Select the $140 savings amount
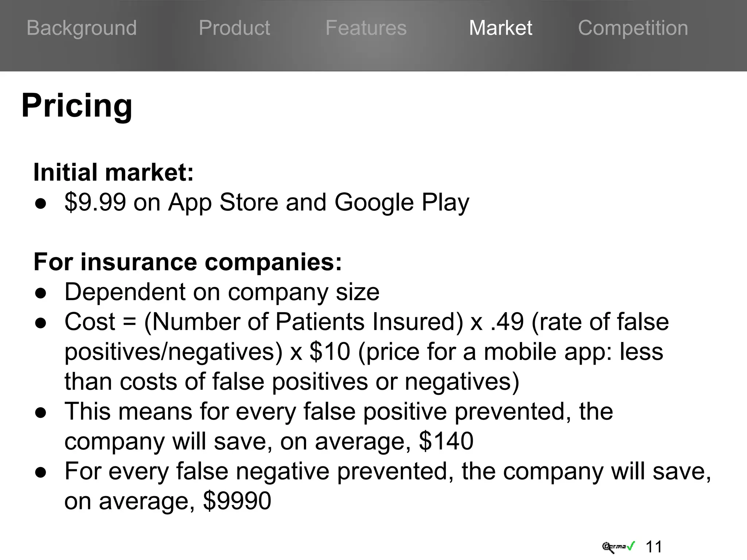Image resolution: width=747 pixels, height=560 pixels. 446,441
